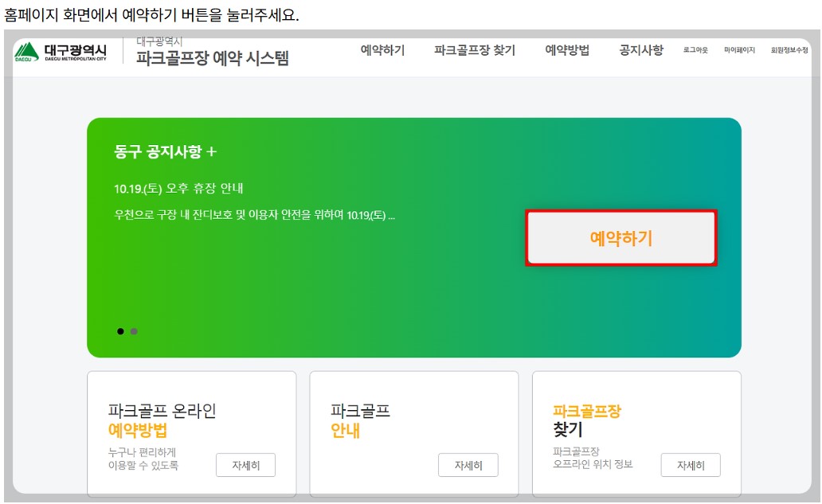Click 자세히 on the 파크골프장 찾기 card
The image size is (822, 504).
tap(690, 465)
